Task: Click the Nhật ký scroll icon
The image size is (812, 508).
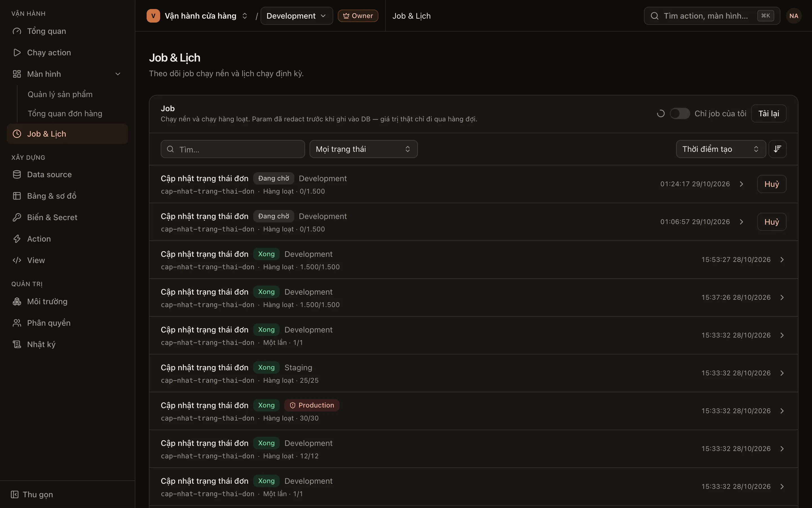Action: [x=17, y=344]
